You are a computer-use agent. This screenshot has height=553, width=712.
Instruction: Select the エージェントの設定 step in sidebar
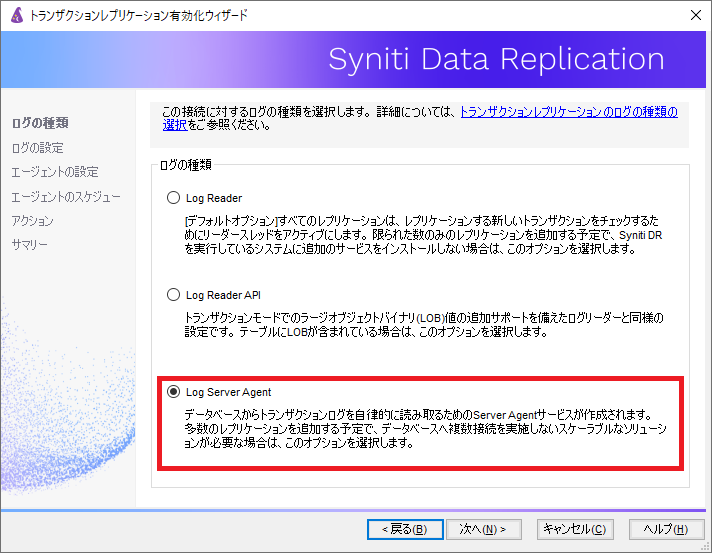tap(54, 172)
